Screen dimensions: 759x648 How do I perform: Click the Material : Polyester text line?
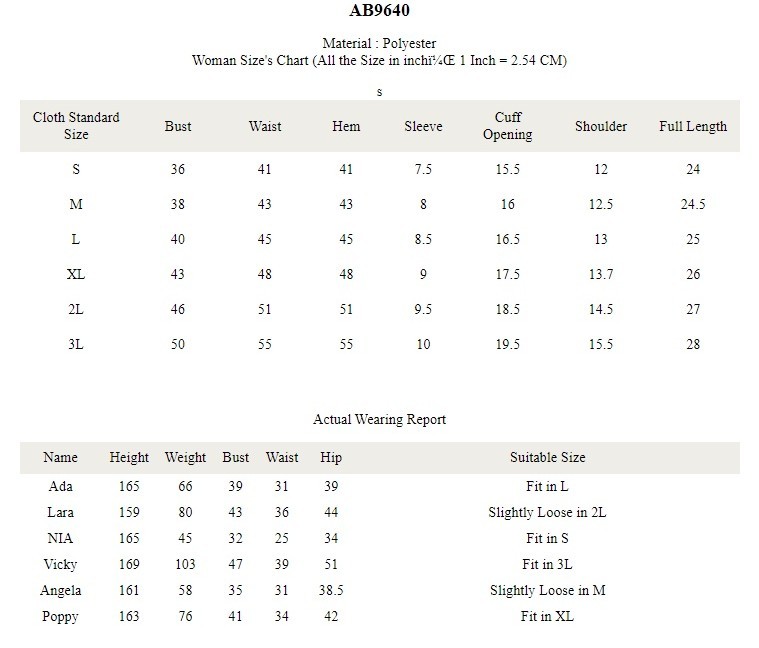pos(380,43)
